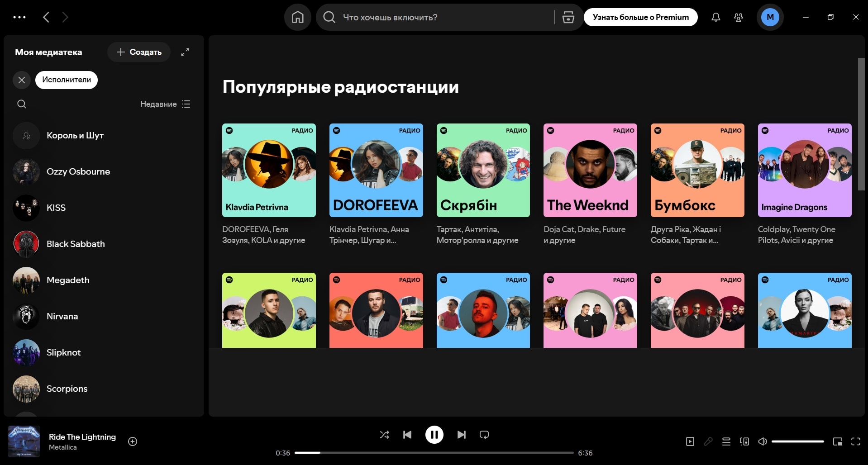
Task: Click the Тартак, Антитіла description text
Action: [x=477, y=235]
